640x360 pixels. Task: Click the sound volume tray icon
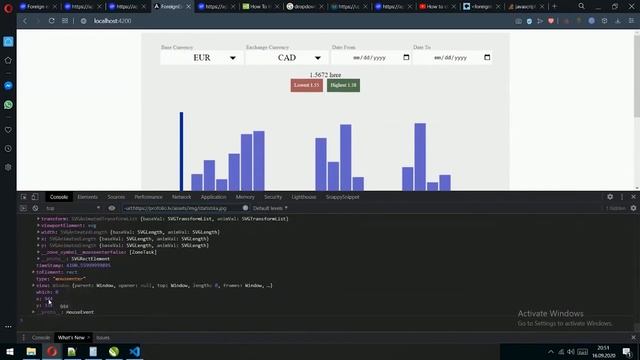pos(571,352)
